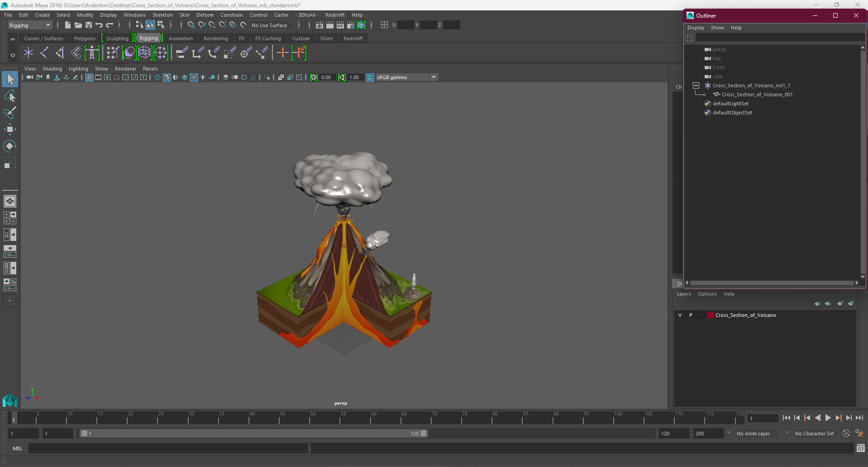Open the Rigging menu set dropdown
The image size is (868, 467).
point(30,25)
